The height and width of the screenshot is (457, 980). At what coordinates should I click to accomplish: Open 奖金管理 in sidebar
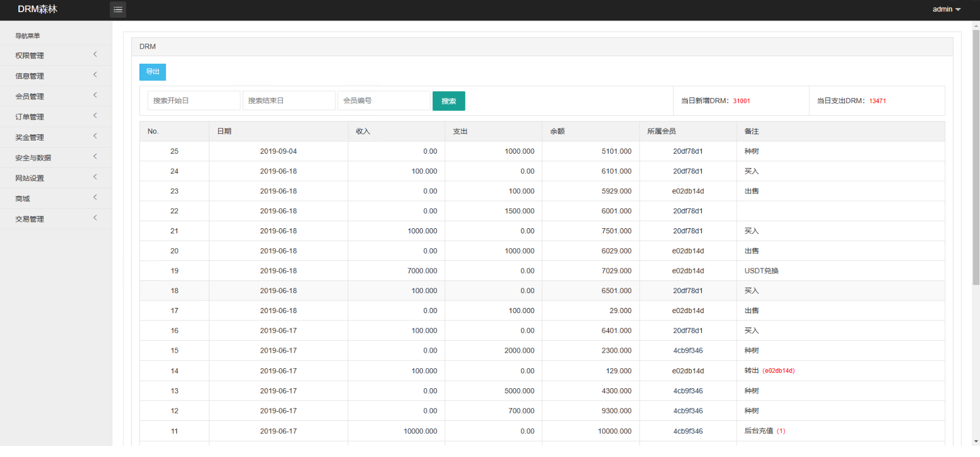pyautogui.click(x=56, y=137)
